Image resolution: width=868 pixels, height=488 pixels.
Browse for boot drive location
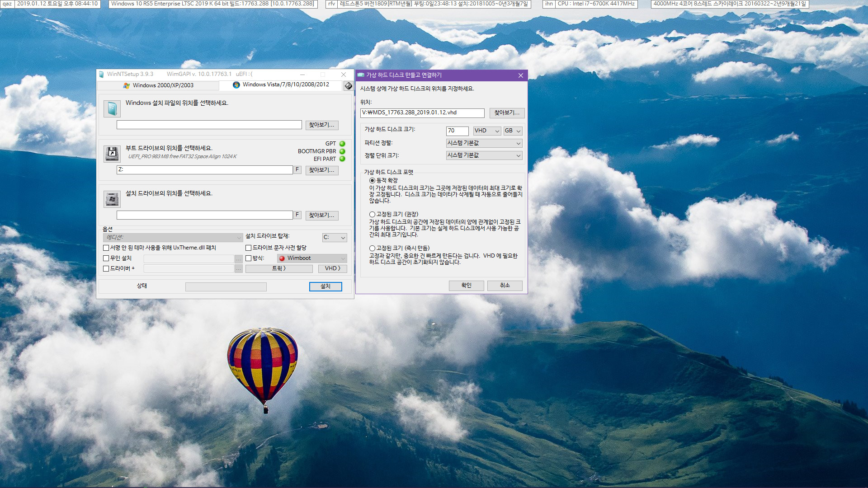click(x=322, y=170)
